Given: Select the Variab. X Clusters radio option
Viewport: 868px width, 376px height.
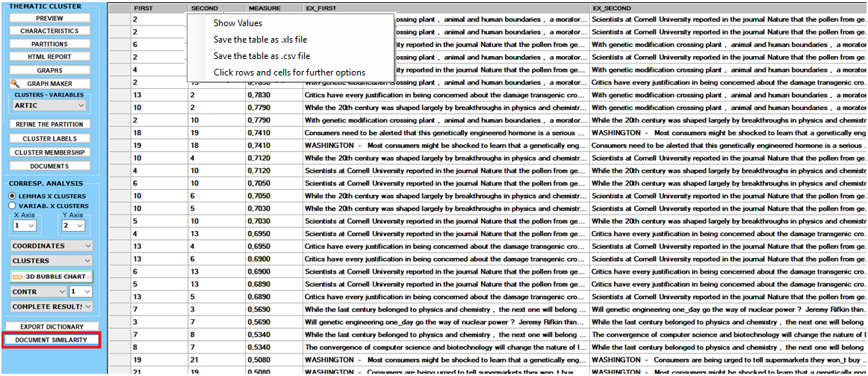Looking at the screenshot, I should coord(11,206).
